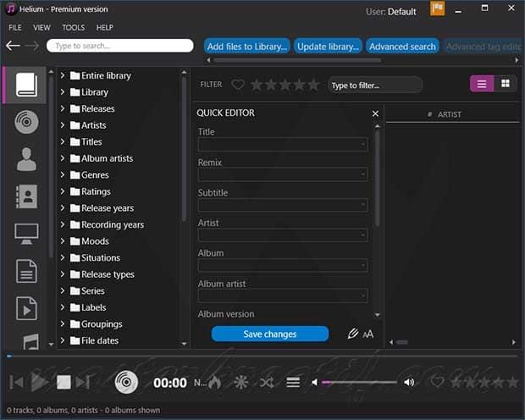This screenshot has width=525, height=420.
Task: Open the TOOLS menu
Action: click(x=74, y=27)
